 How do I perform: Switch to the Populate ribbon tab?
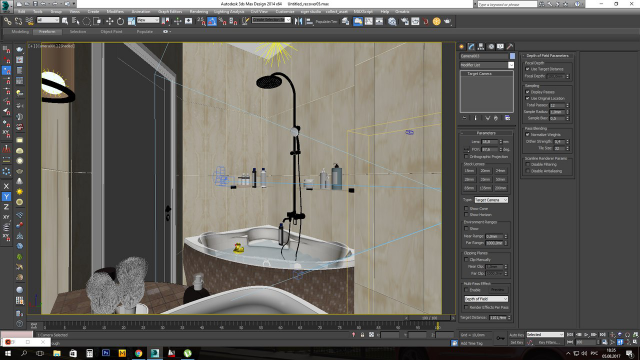[144, 31]
